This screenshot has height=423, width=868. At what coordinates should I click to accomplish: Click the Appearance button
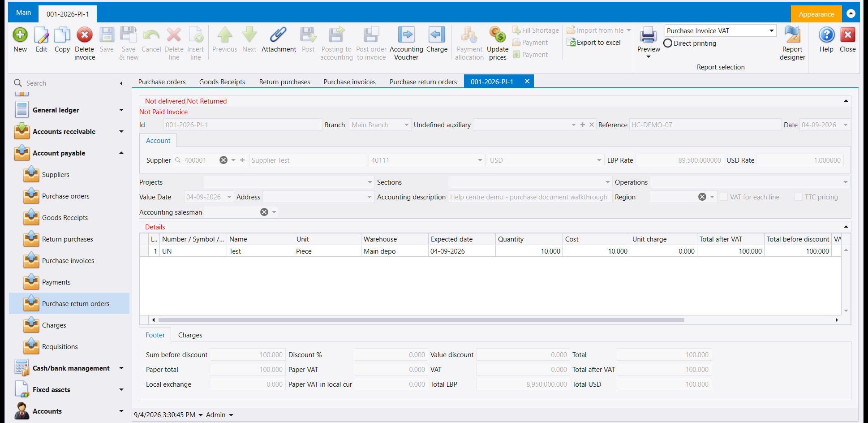pyautogui.click(x=816, y=14)
